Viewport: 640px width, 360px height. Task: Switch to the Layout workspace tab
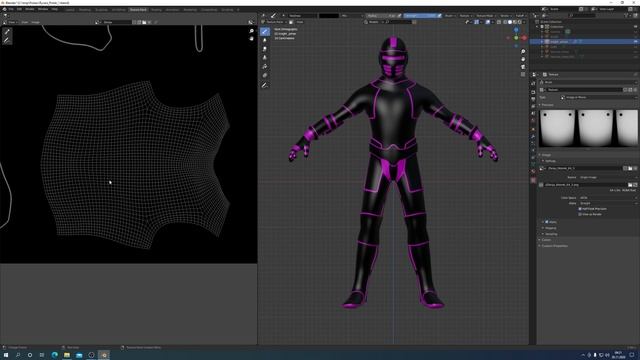pyautogui.click(x=70, y=9)
